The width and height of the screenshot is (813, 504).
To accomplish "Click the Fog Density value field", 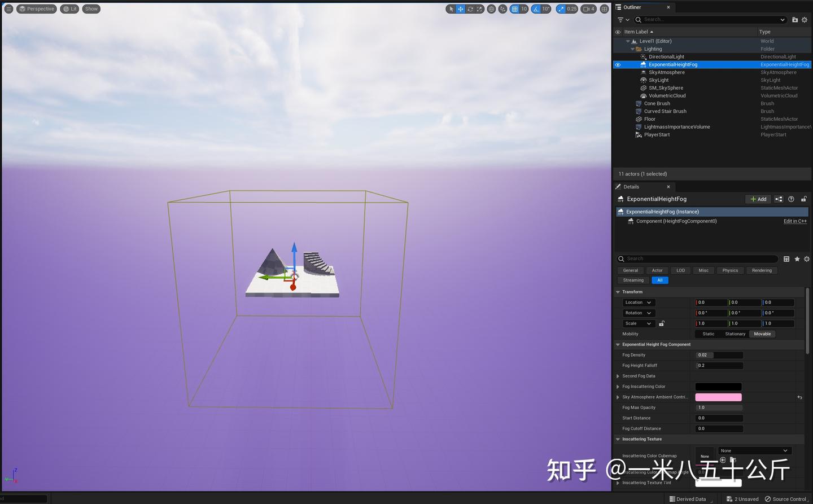I will coord(719,354).
